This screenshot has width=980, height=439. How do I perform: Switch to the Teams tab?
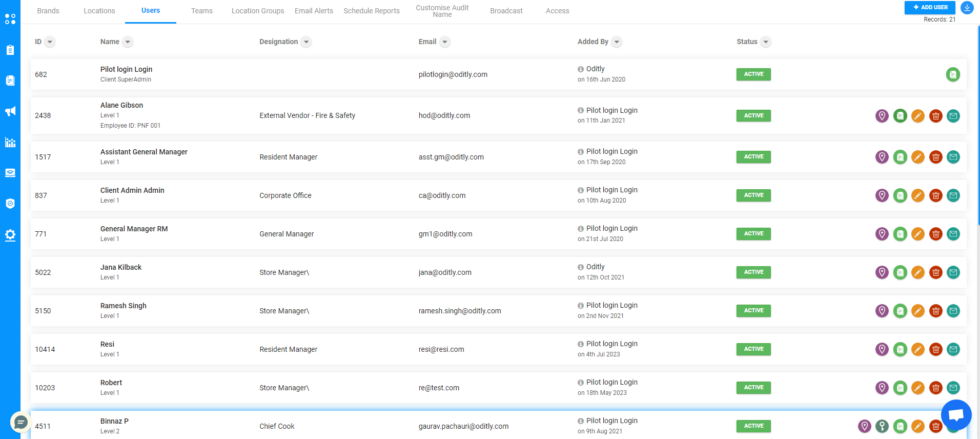coord(202,11)
